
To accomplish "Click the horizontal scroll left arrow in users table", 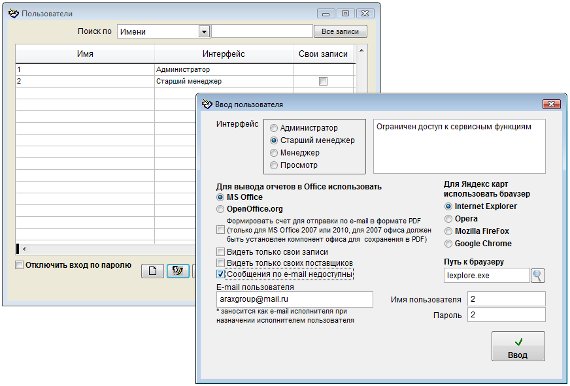I will pyautogui.click(x=25, y=249).
